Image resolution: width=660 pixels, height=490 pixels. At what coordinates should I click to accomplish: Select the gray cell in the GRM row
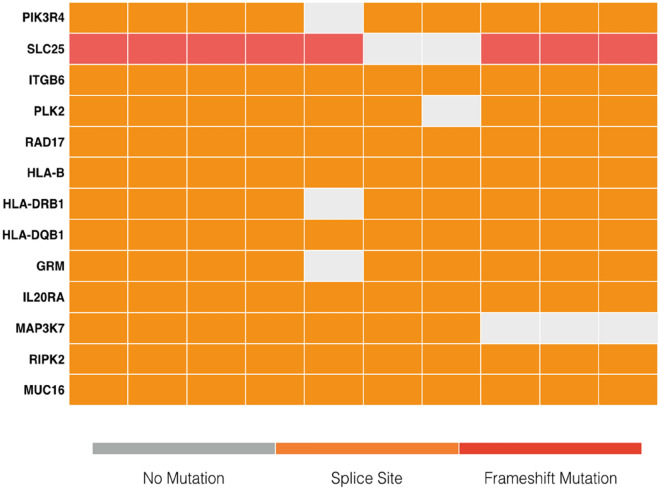[334, 266]
